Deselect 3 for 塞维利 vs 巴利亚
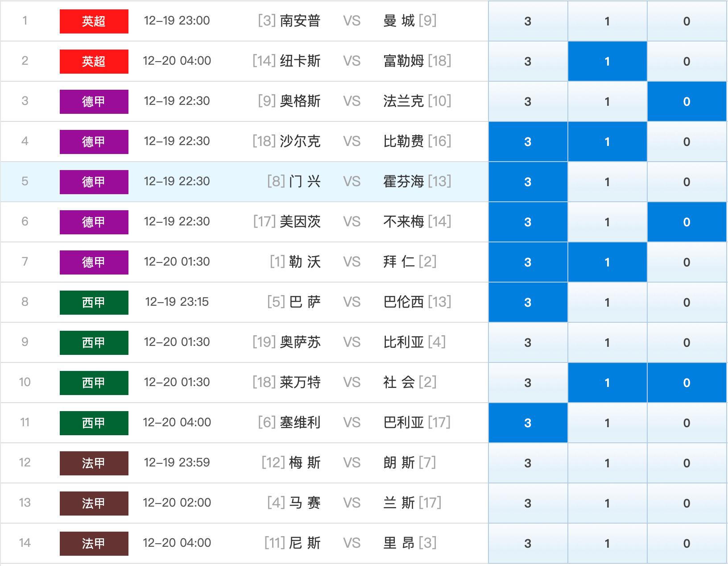This screenshot has width=728, height=566. [528, 423]
